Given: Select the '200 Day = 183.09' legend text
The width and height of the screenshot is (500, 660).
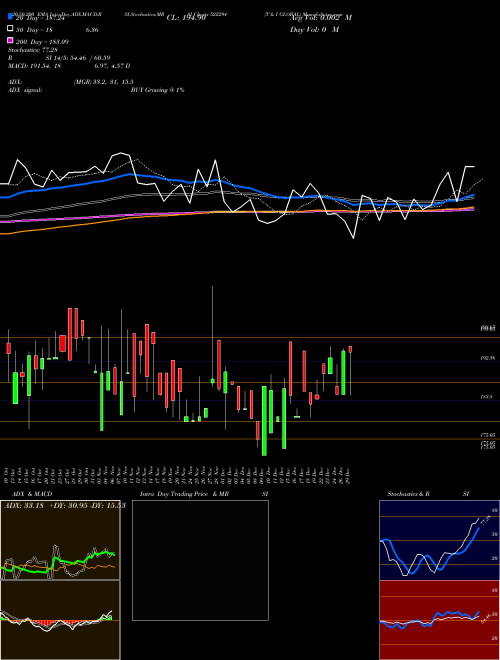Looking at the screenshot, I should click(x=42, y=42).
